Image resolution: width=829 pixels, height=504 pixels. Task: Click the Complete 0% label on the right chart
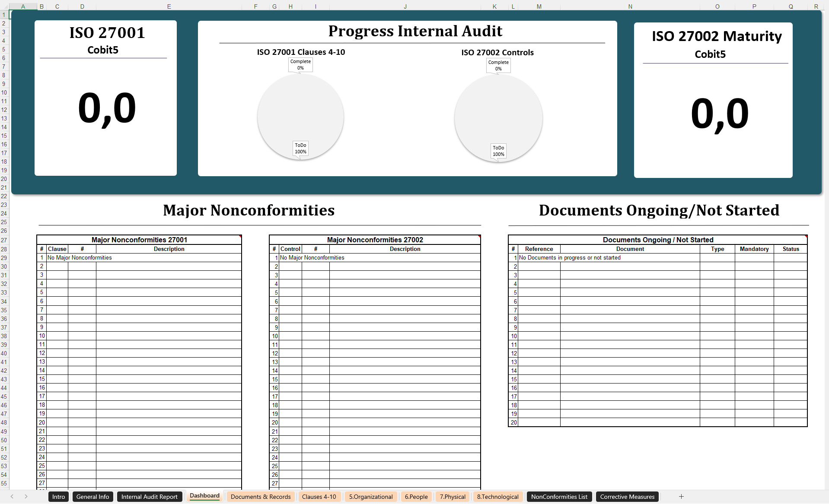click(x=498, y=65)
